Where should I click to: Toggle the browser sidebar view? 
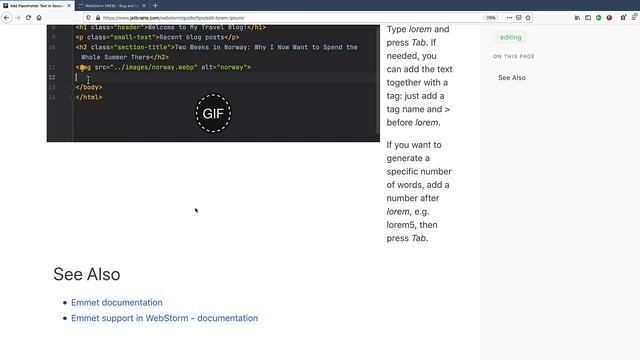[588, 18]
